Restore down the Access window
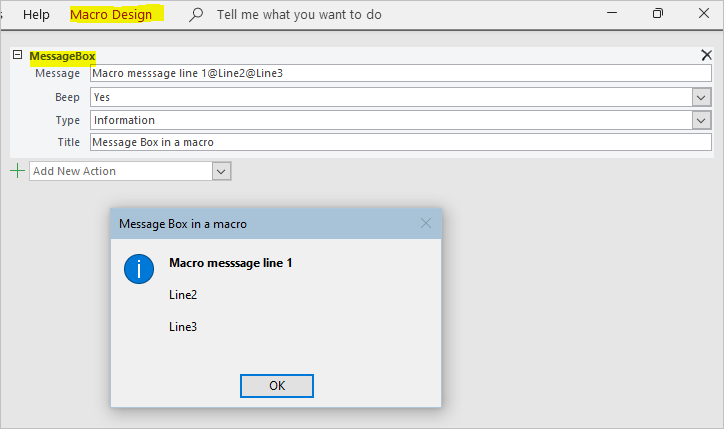Screen dimensions: 724x429 pyautogui.click(x=658, y=13)
